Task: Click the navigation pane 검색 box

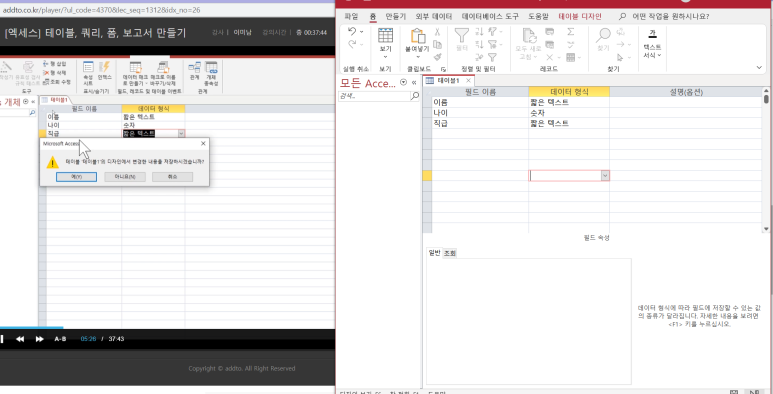Action: (374, 96)
